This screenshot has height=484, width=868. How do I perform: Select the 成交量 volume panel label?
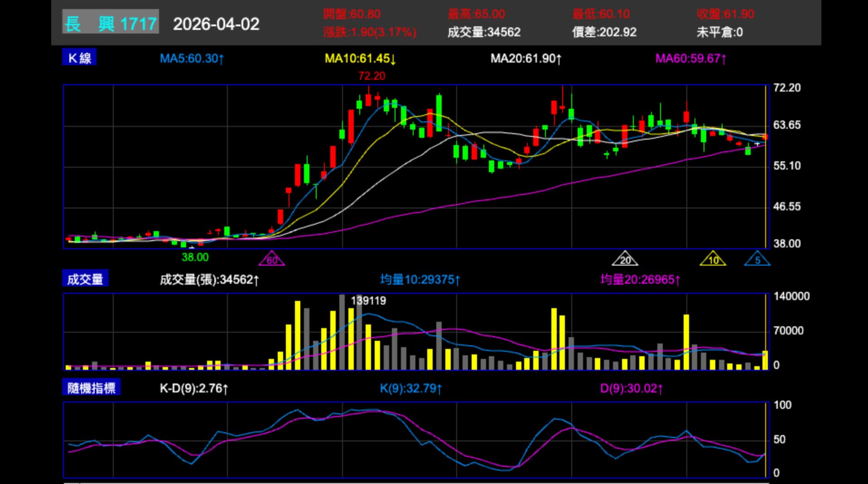pyautogui.click(x=85, y=279)
